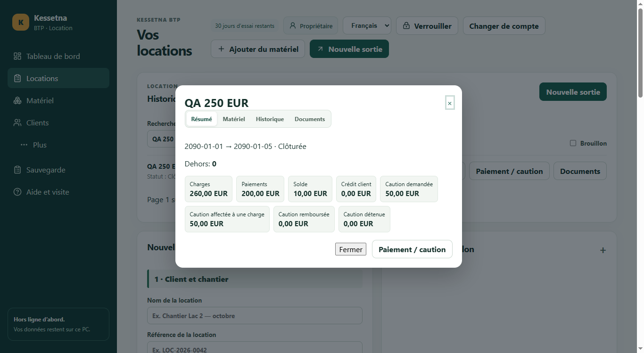Image resolution: width=644 pixels, height=353 pixels.
Task: Click the Locations clipboard icon in sidebar
Action: pos(17,78)
